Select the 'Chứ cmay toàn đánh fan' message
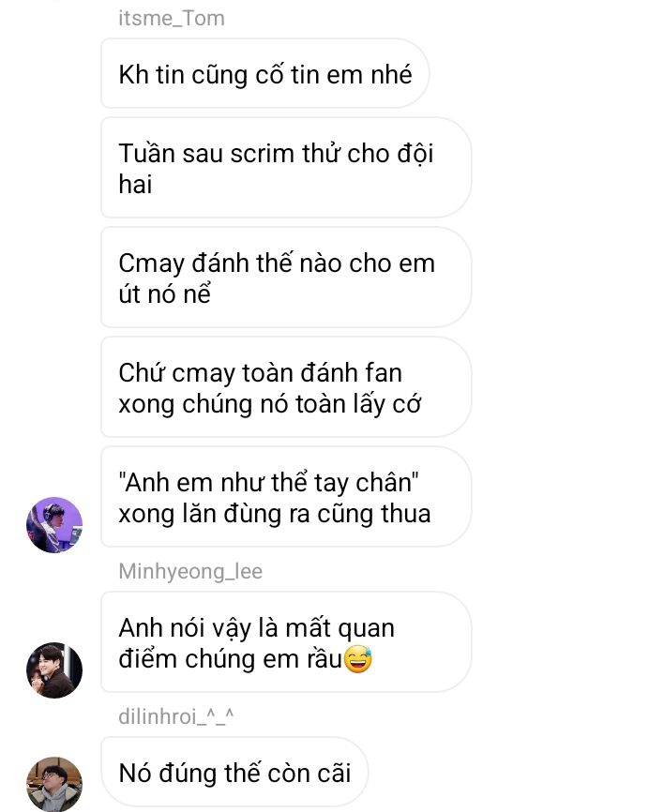 [x=286, y=387]
